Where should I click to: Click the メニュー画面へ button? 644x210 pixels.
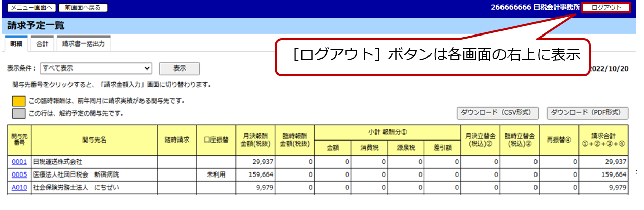click(30, 8)
